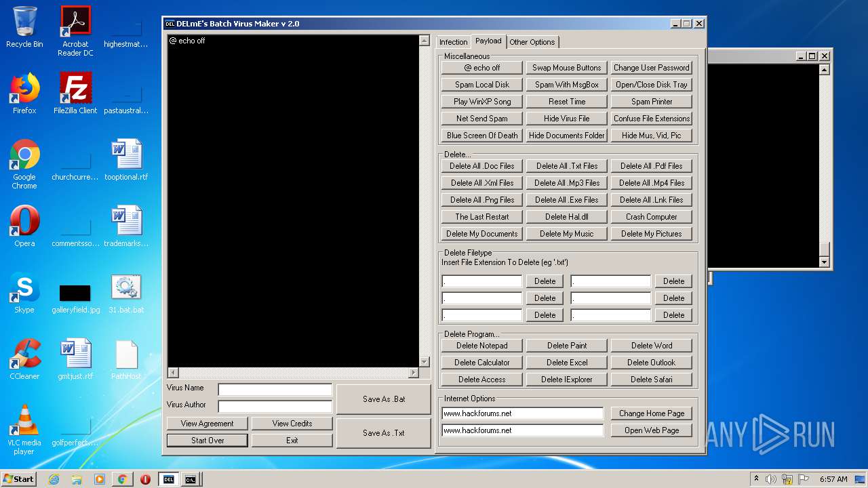This screenshot has height=488, width=868.
Task: Click scroll-up arrow in background console window
Action: 824,69
